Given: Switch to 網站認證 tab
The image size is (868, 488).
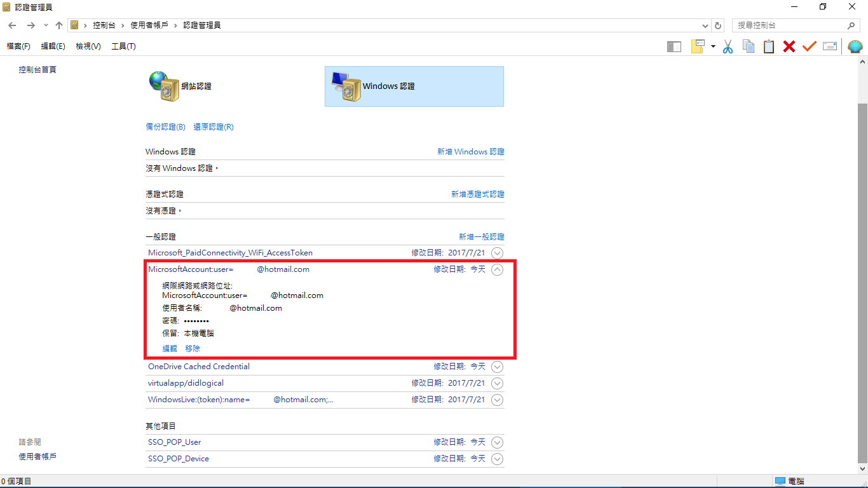Looking at the screenshot, I should [196, 86].
